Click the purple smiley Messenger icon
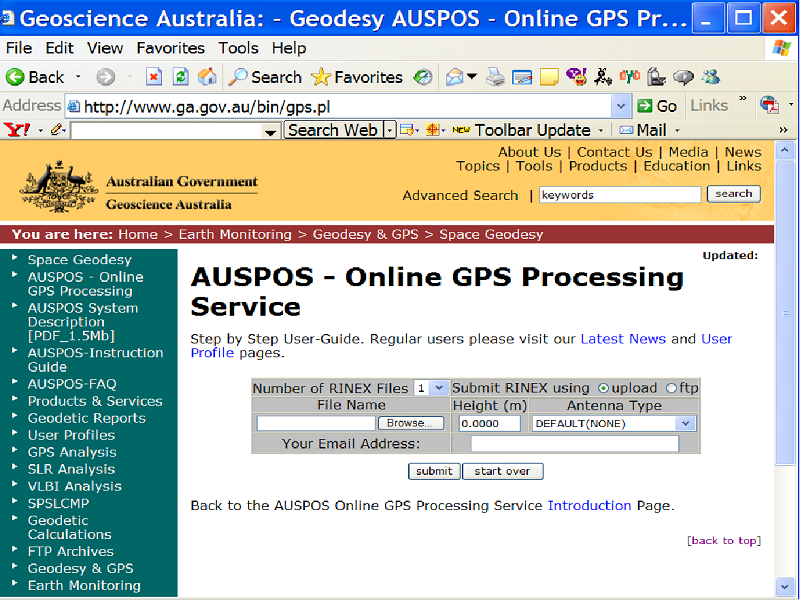This screenshot has width=800, height=600. (x=577, y=77)
